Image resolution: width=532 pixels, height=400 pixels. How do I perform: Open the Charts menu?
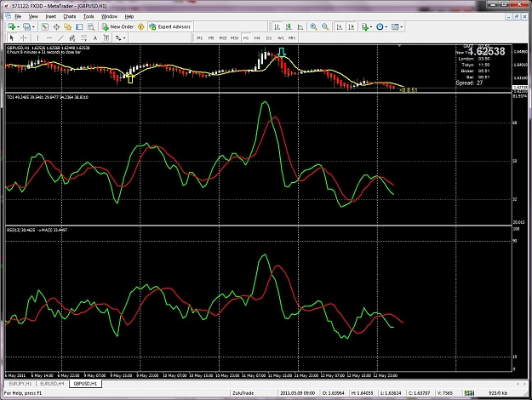click(70, 16)
